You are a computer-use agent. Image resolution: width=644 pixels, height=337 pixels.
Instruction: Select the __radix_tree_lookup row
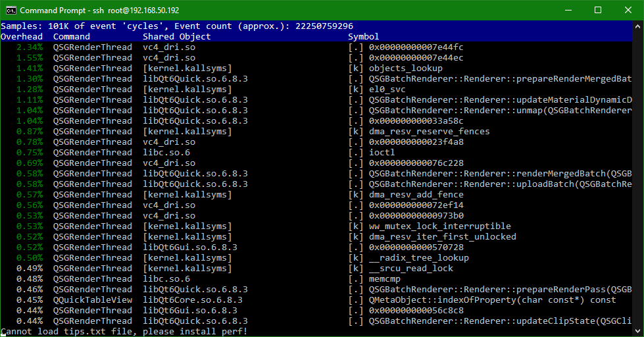(x=316, y=258)
